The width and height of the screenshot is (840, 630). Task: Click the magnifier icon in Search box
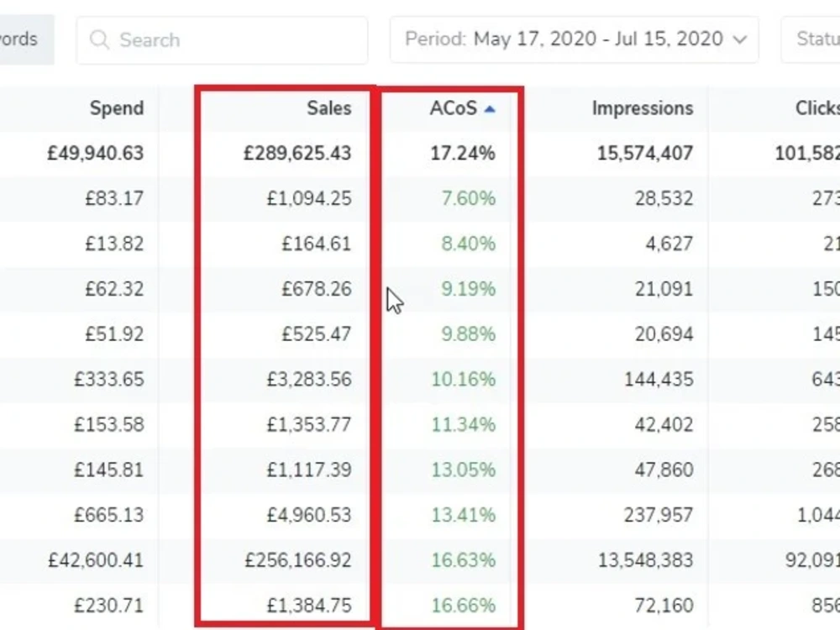click(x=99, y=39)
